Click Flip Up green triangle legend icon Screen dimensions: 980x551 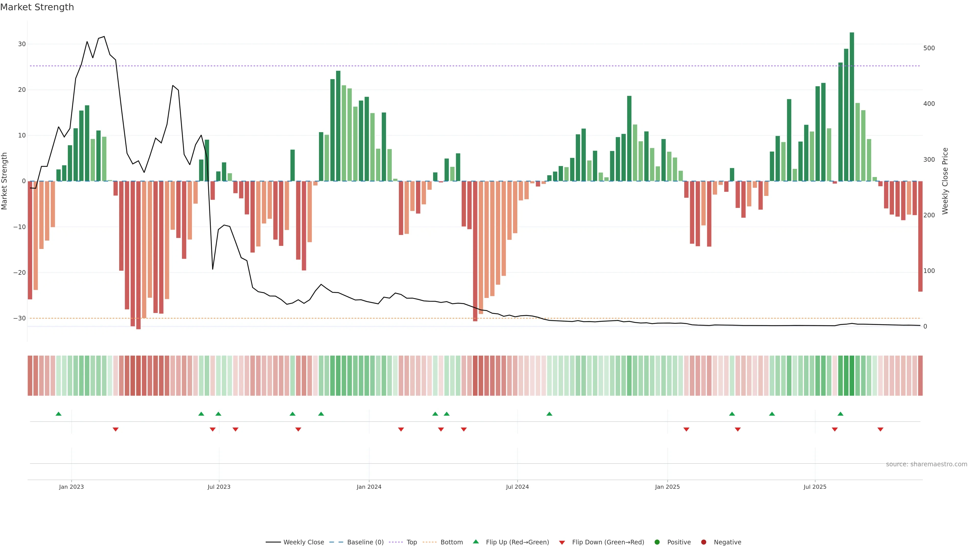tap(475, 542)
